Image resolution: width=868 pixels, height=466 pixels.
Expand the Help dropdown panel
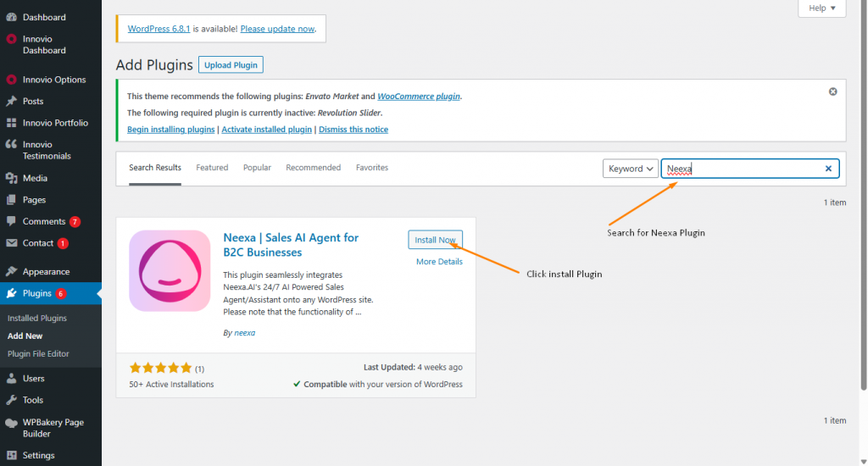[821, 8]
